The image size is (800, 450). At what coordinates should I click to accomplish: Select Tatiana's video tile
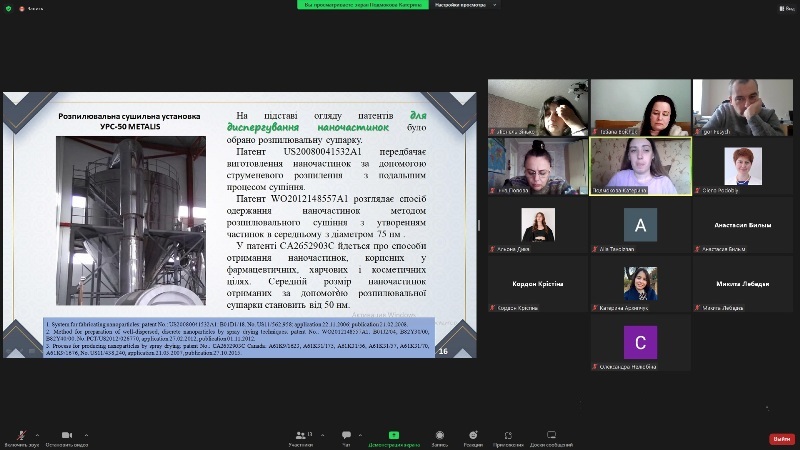point(640,107)
